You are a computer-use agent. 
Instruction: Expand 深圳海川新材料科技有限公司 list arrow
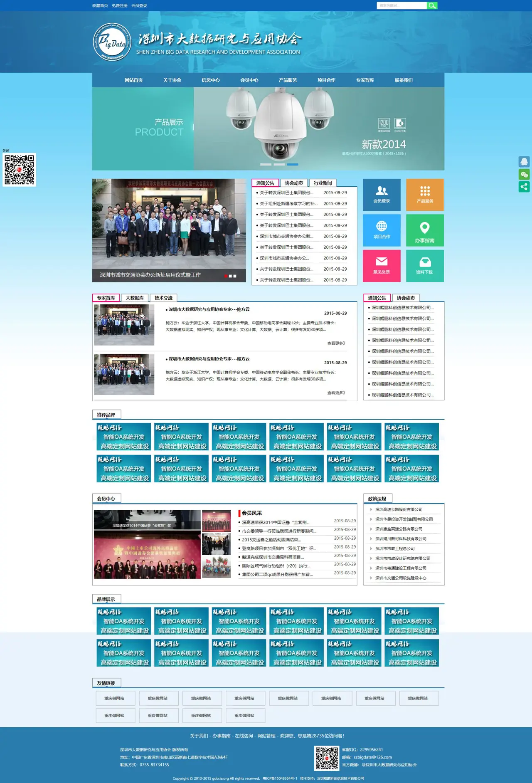pos(371,538)
